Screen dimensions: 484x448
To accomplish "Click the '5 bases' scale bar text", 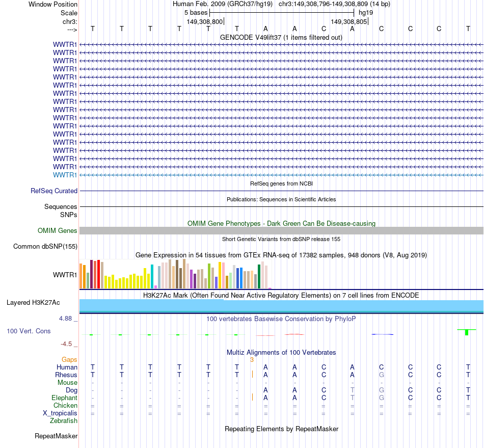I will [196, 13].
